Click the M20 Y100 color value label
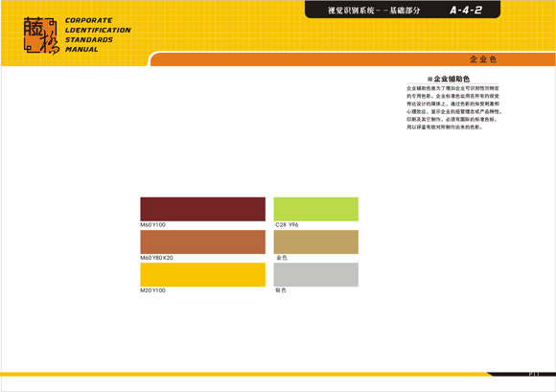 (152, 290)
